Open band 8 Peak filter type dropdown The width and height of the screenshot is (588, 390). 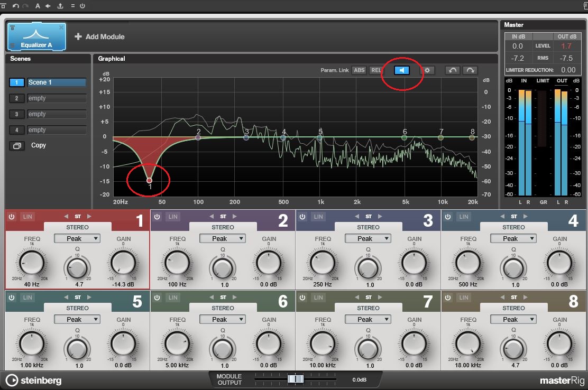point(513,320)
